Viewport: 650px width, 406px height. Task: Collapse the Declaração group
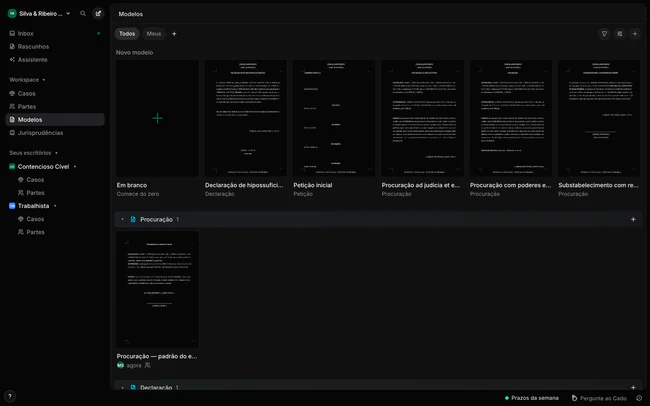122,388
